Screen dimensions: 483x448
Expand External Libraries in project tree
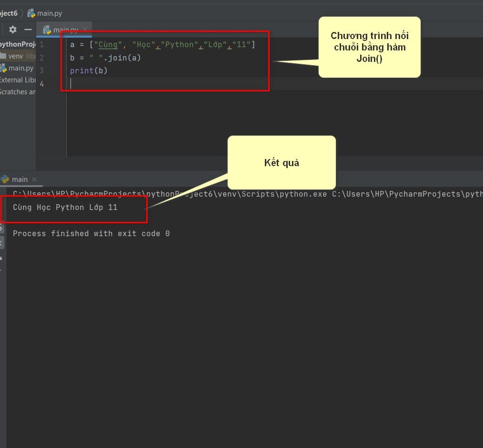point(18,80)
